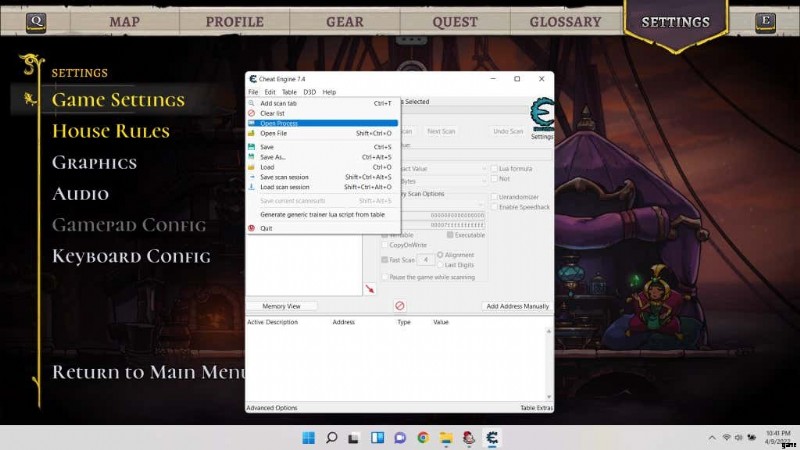Screen dimensions: 800x450
Task: Select the Last Digits radio button
Action: [x=440, y=265]
